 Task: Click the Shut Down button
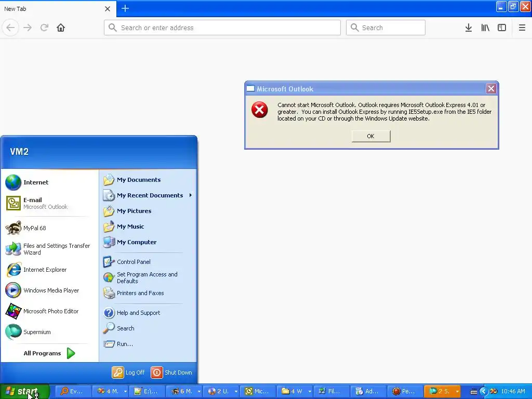171,373
